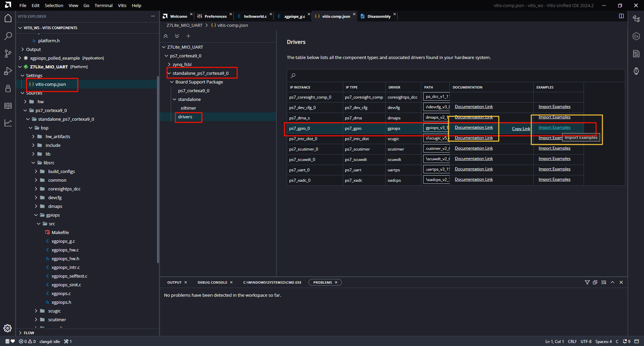Viewport: 644px width, 346px height.
Task: Close the Preferences tab
Action: point(231,14)
